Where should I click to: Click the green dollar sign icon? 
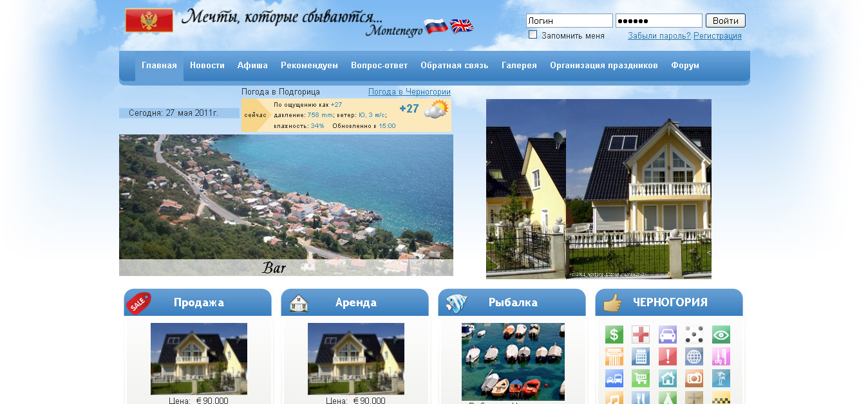click(614, 335)
